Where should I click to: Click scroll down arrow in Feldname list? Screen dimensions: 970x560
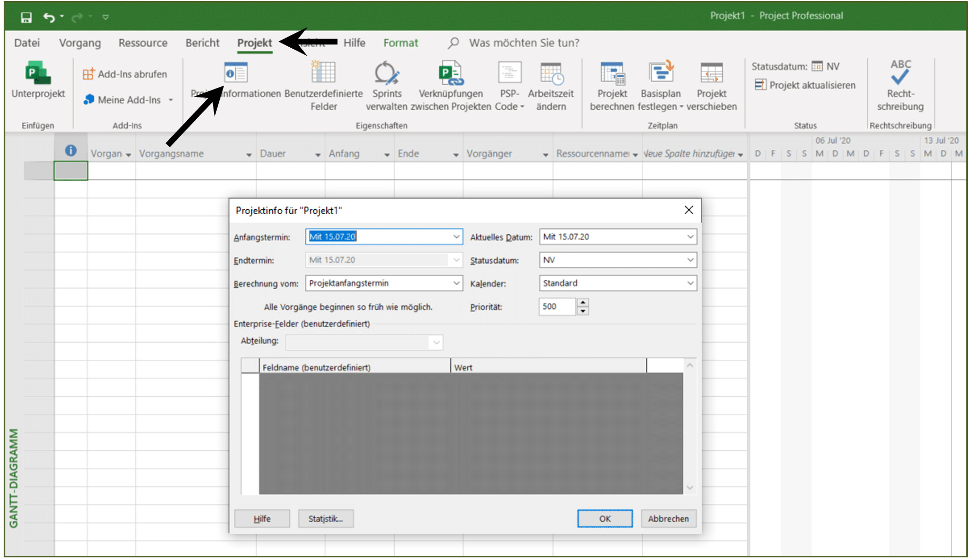pyautogui.click(x=690, y=487)
